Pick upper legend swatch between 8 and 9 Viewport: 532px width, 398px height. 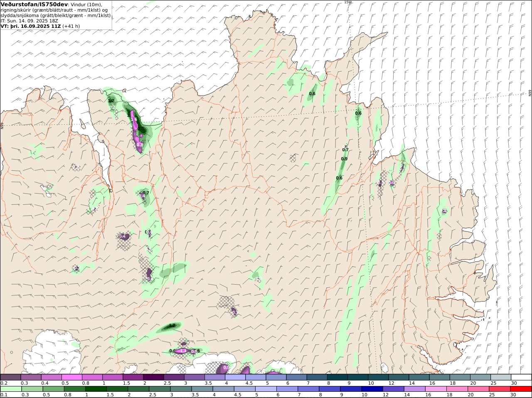[337, 377]
